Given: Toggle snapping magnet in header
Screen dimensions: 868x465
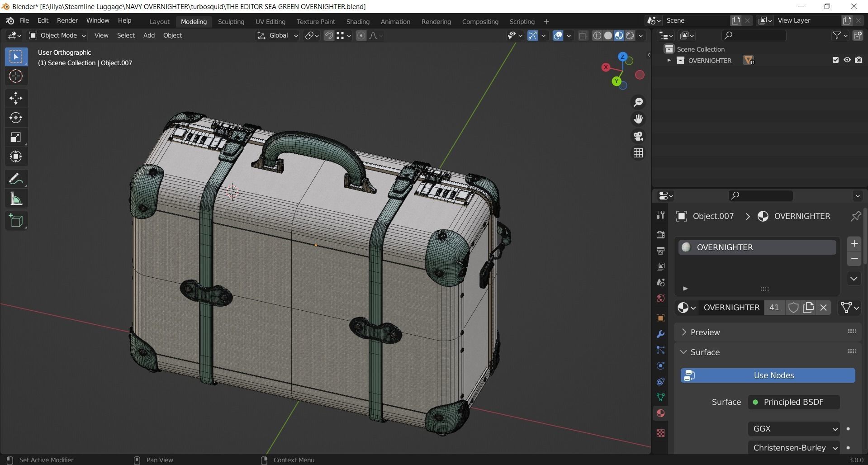Looking at the screenshot, I should pyautogui.click(x=329, y=35).
